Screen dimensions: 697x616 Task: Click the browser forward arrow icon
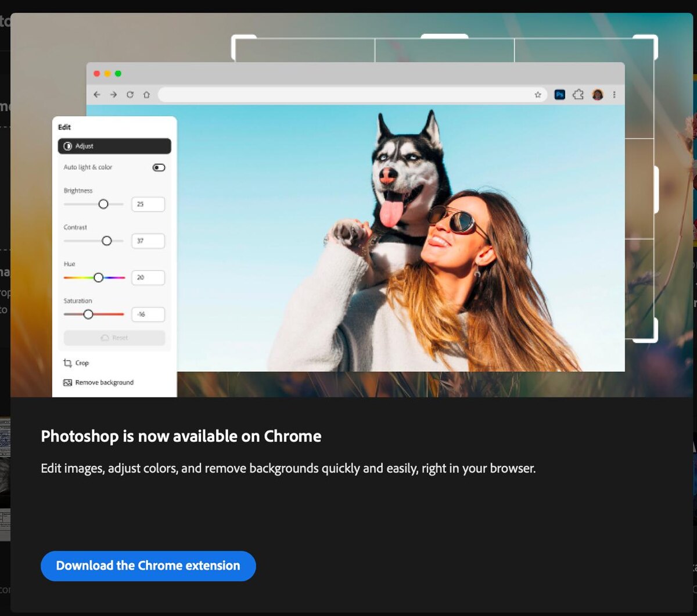[x=113, y=95]
